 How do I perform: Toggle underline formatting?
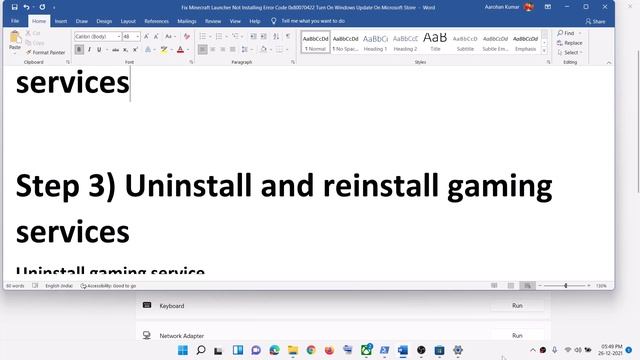tap(99, 50)
